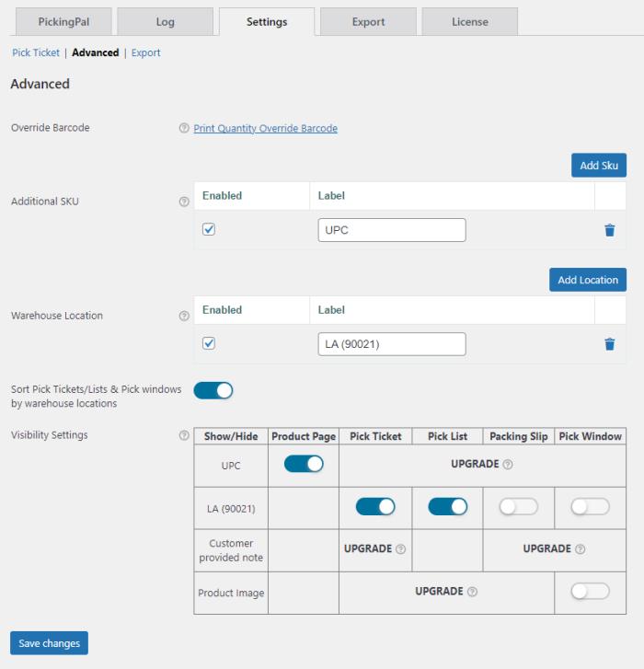Open help icon beside Additional SKU

tap(184, 202)
